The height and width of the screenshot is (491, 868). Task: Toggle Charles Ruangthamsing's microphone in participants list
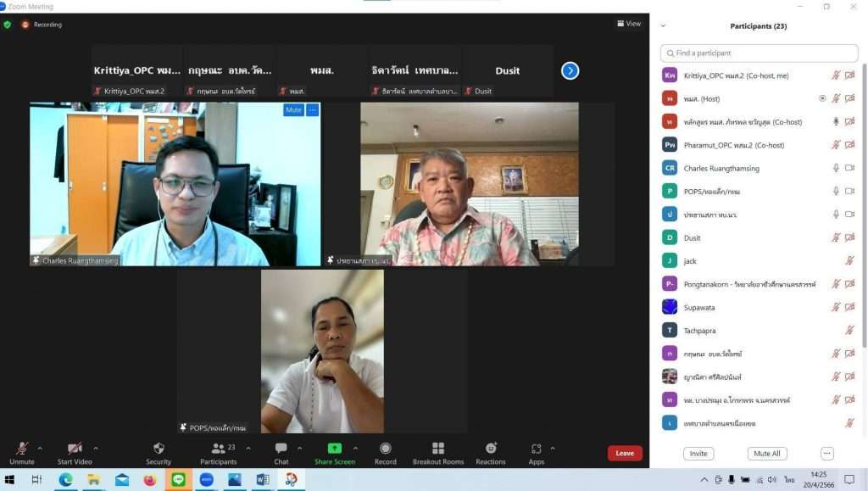point(836,168)
